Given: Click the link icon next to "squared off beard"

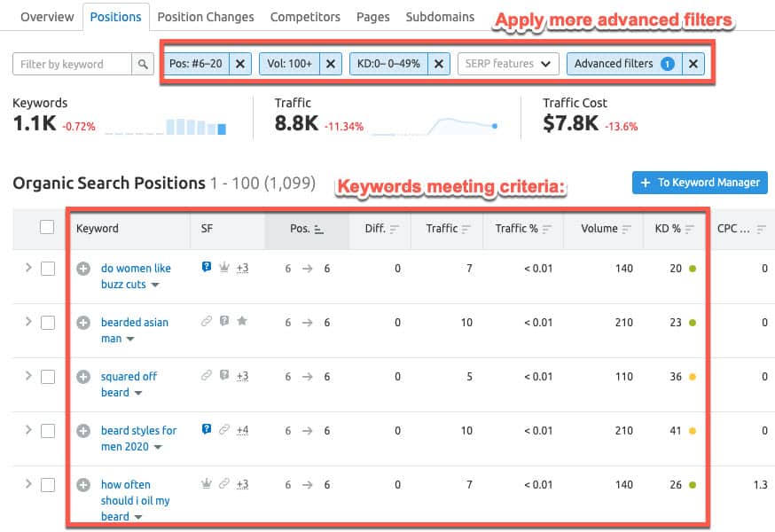Looking at the screenshot, I should point(207,375).
